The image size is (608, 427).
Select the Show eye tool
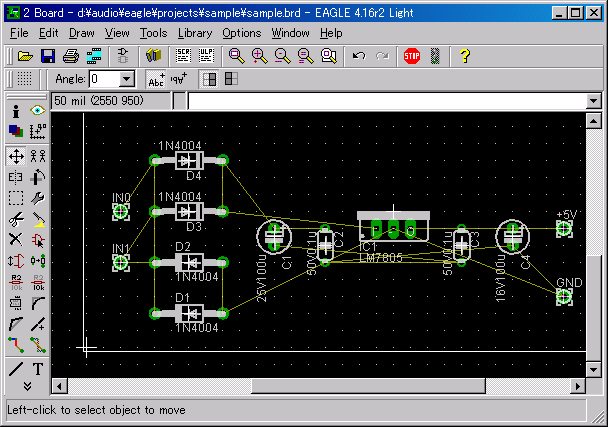(38, 111)
